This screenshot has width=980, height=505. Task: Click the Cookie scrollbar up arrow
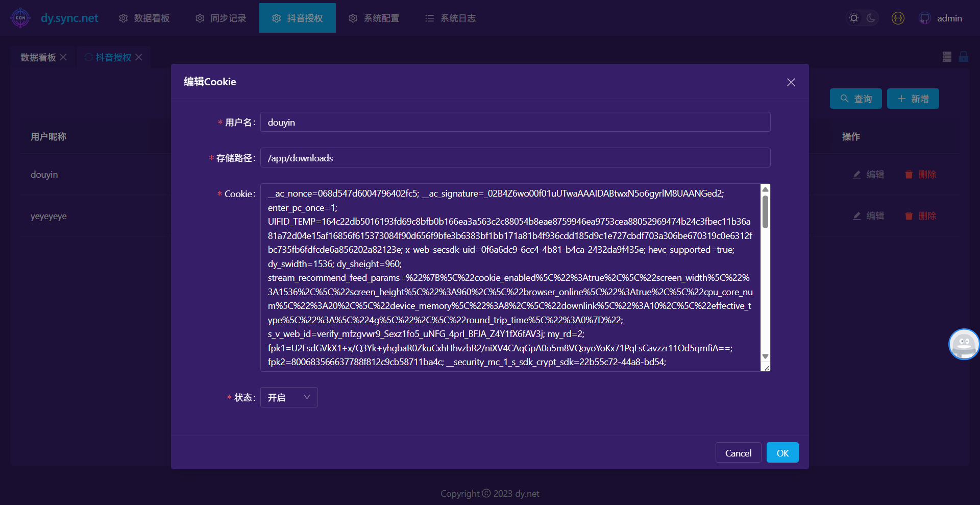[765, 189]
